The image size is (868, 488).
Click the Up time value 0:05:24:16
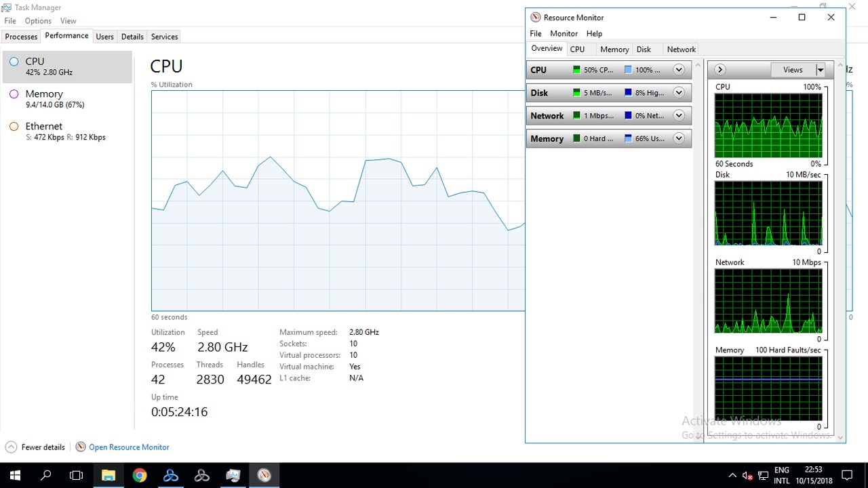click(x=180, y=411)
